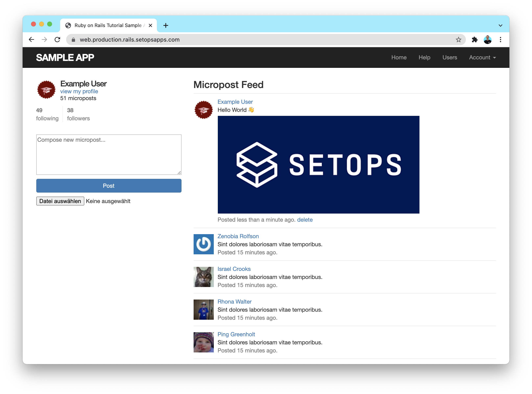Click the SETOPS image thumbnail in feed
Image resolution: width=532 pixels, height=394 pixels.
(318, 164)
